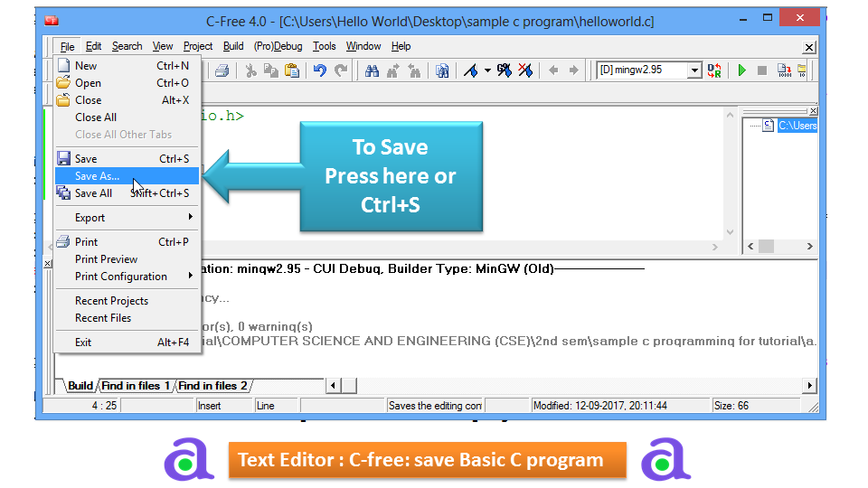Image resolution: width=868 pixels, height=488 pixels.
Task: Click the Find in Files icon
Action: coord(442,70)
